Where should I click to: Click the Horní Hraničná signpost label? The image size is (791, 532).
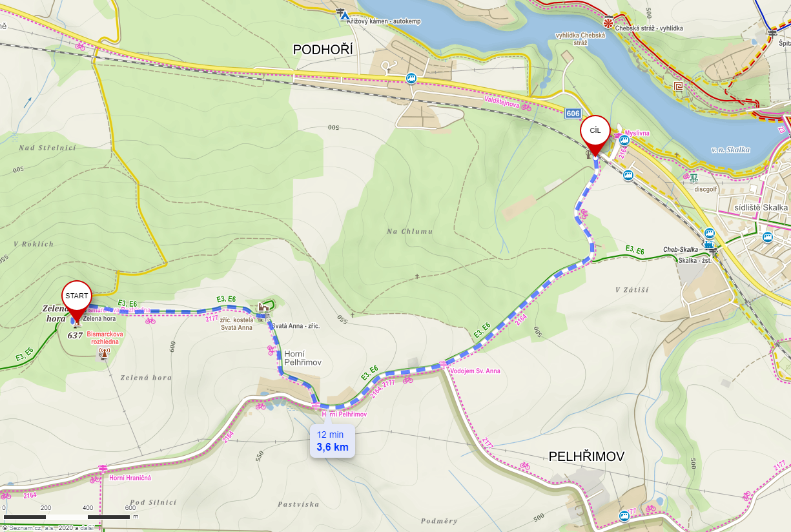[130, 478]
